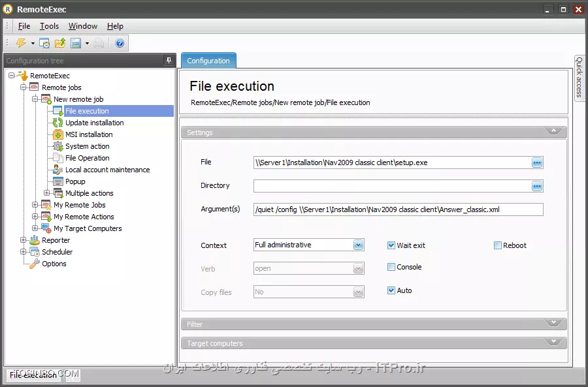
Task: Expand the Scheduler tree node
Action: pyautogui.click(x=24, y=252)
